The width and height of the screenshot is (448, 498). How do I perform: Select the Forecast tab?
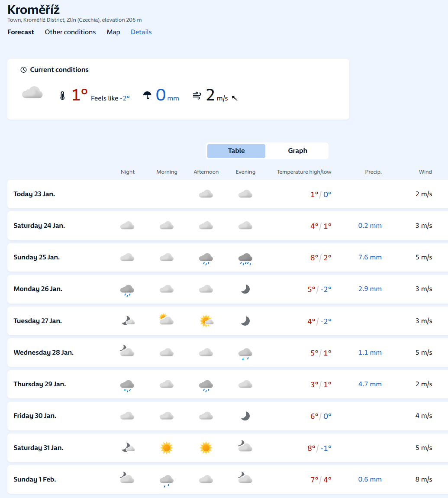[x=21, y=32]
